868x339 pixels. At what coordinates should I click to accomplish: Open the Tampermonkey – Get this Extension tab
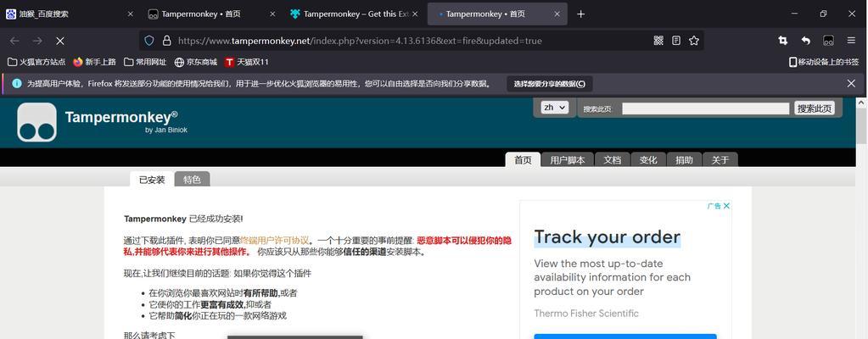coord(356,14)
